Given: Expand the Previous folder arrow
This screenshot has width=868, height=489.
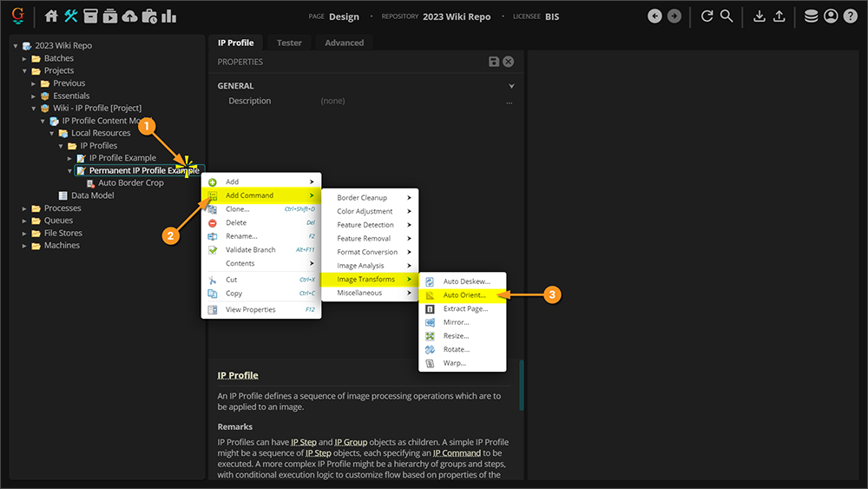Looking at the screenshot, I should 33,83.
